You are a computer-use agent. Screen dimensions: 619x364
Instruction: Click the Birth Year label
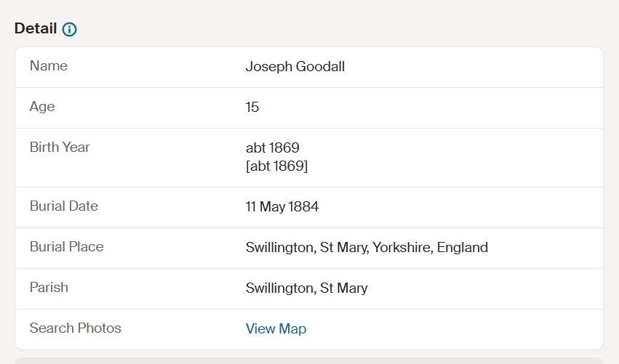60,147
